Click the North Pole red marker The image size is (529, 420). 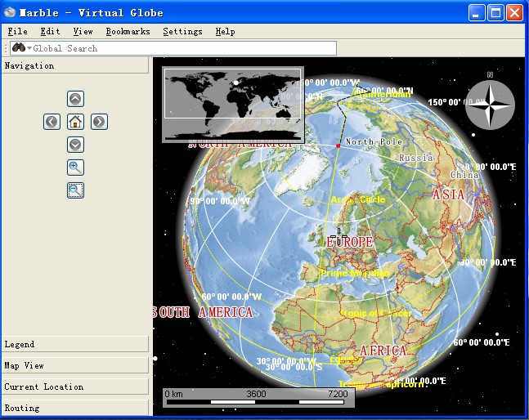(338, 145)
